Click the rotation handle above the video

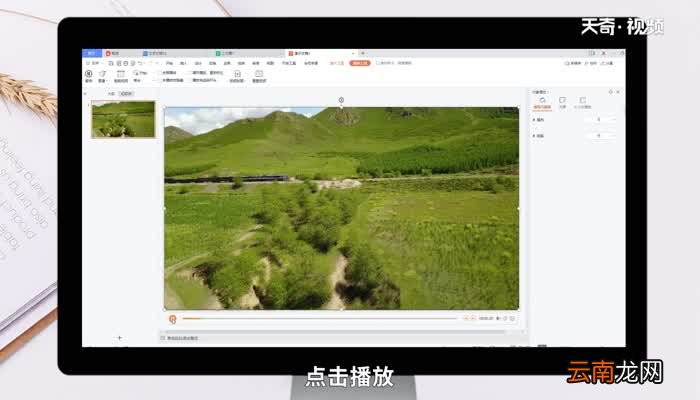(x=342, y=100)
